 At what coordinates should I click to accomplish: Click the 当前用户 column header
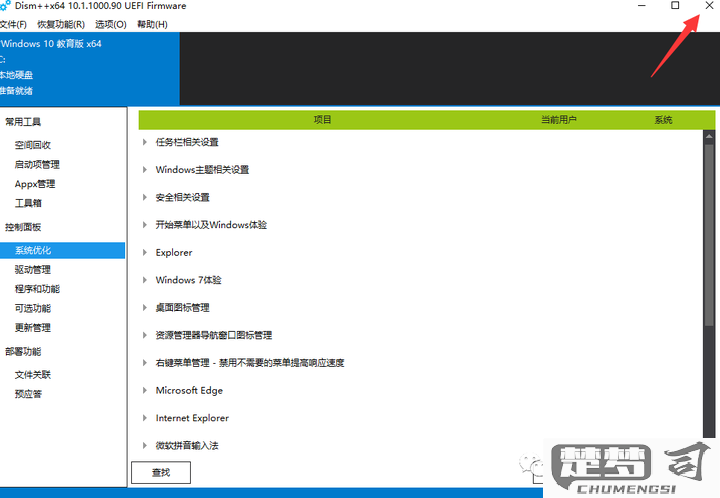[558, 120]
